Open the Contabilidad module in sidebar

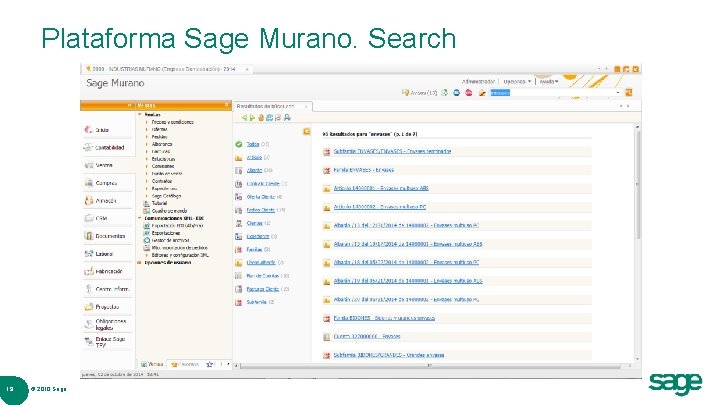pyautogui.click(x=104, y=147)
